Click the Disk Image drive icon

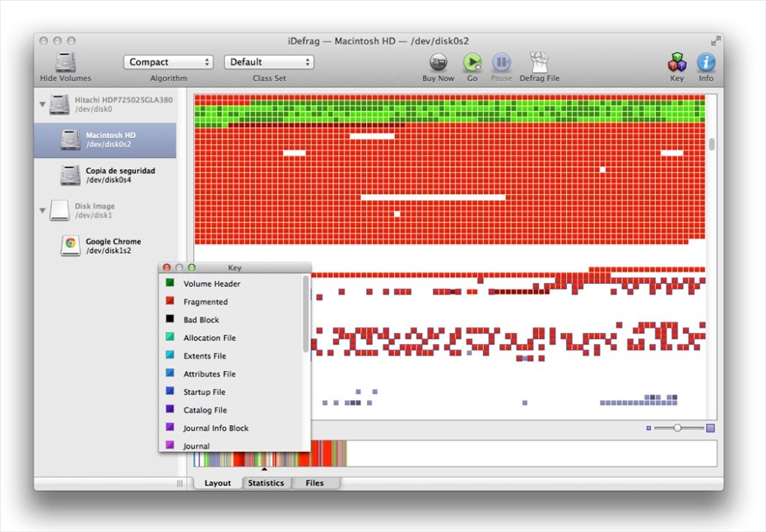point(60,210)
